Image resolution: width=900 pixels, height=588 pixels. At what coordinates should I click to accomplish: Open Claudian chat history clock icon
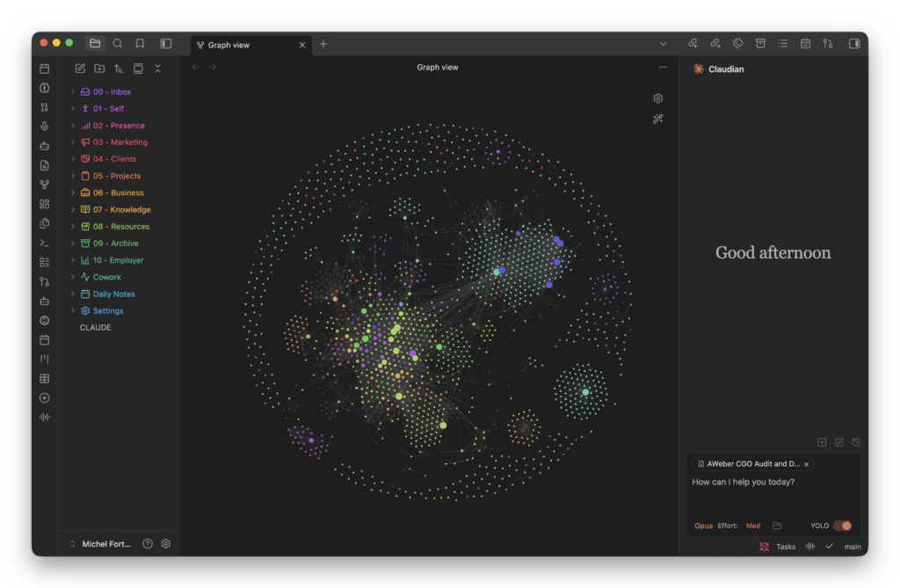click(x=856, y=442)
